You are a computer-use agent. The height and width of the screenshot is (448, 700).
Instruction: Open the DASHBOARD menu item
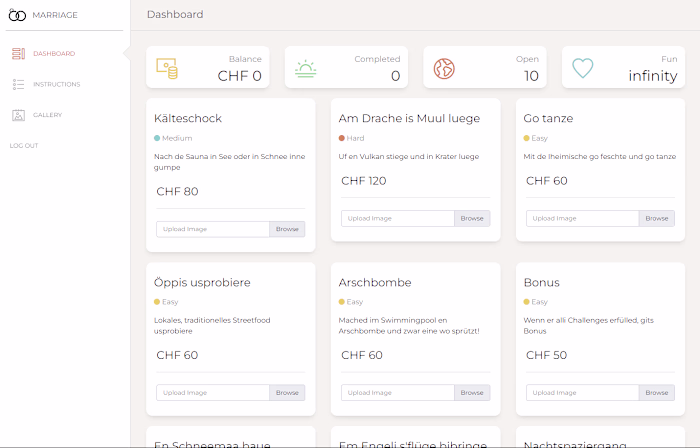[54, 54]
